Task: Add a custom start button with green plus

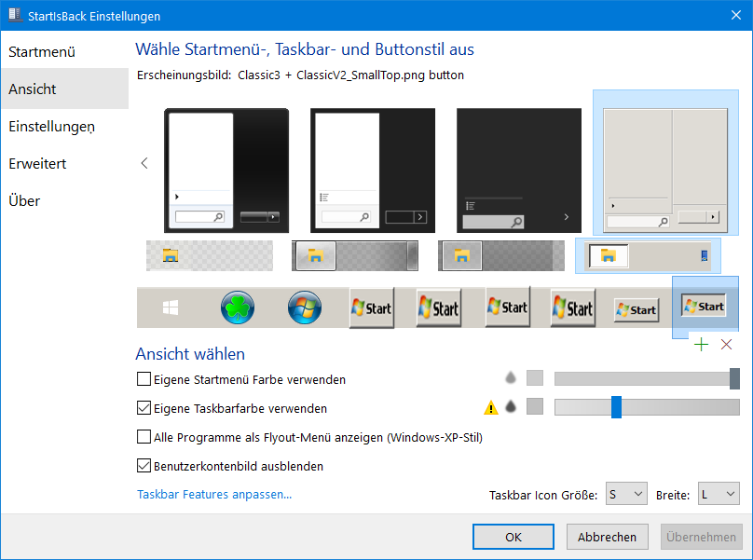Action: pyautogui.click(x=701, y=345)
